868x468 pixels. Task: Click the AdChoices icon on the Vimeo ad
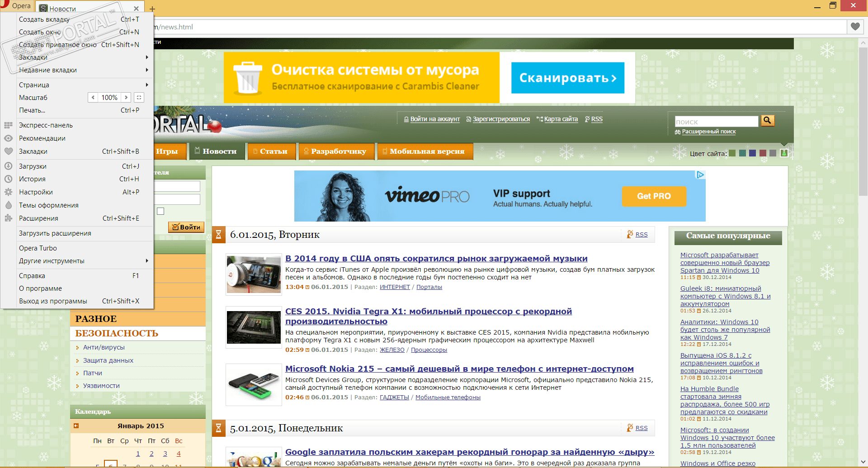(x=700, y=175)
